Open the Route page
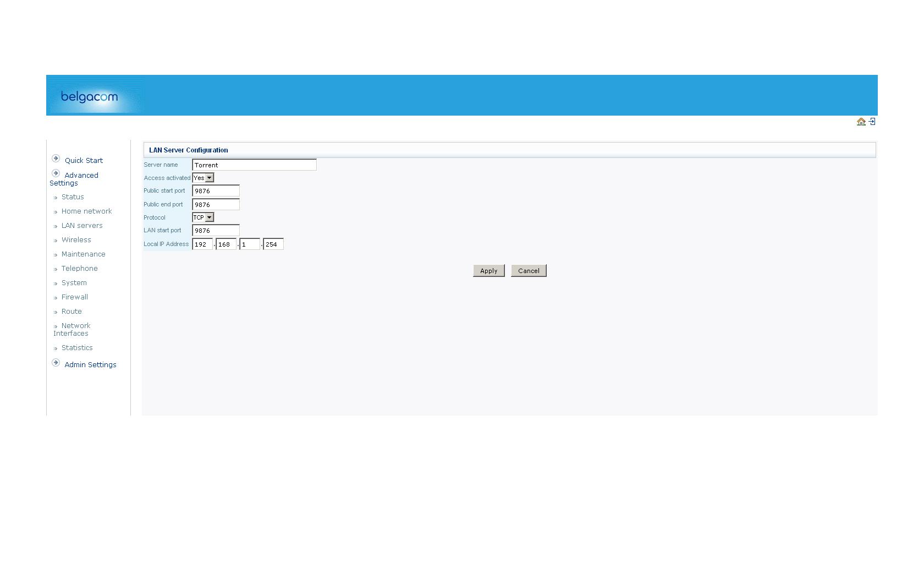Screen dimensions: 924x578 click(x=71, y=312)
